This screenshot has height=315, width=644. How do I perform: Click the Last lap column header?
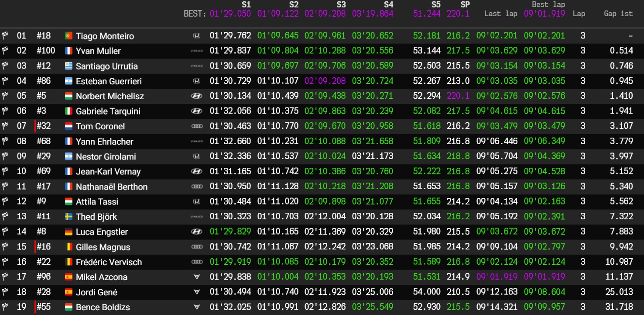500,14
